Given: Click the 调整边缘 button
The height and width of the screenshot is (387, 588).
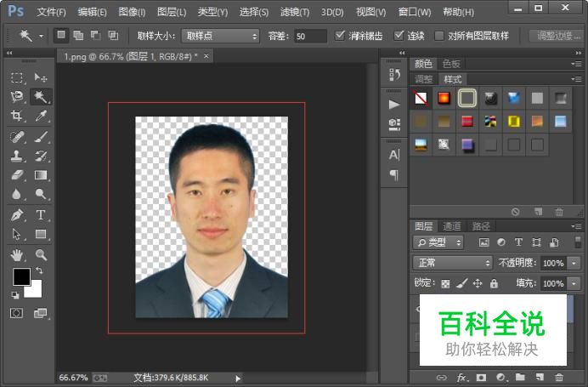Looking at the screenshot, I should coord(557,36).
